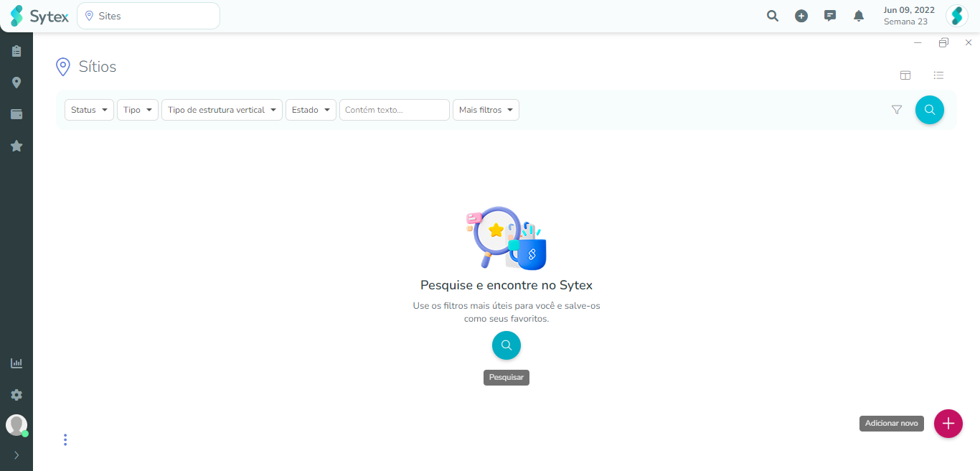The image size is (980, 471).
Task: Open the clipboard tasks sidebar icon
Action: 17,51
